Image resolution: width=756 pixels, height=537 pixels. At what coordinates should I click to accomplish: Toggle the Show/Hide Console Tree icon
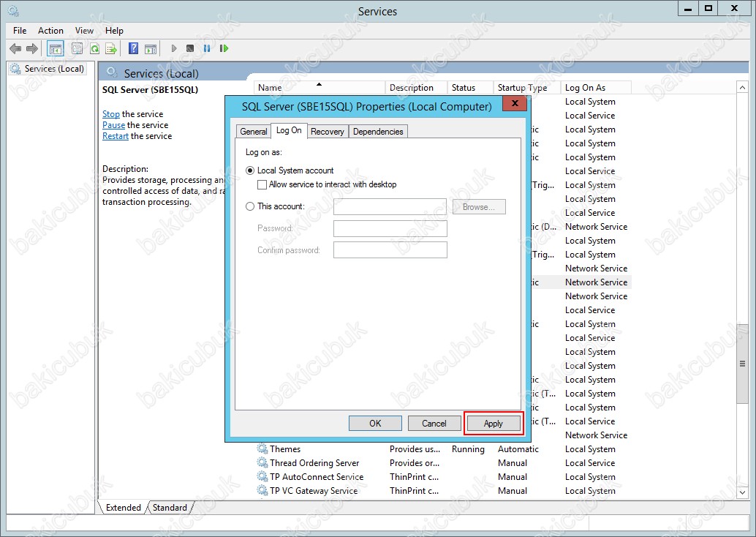pyautogui.click(x=56, y=48)
